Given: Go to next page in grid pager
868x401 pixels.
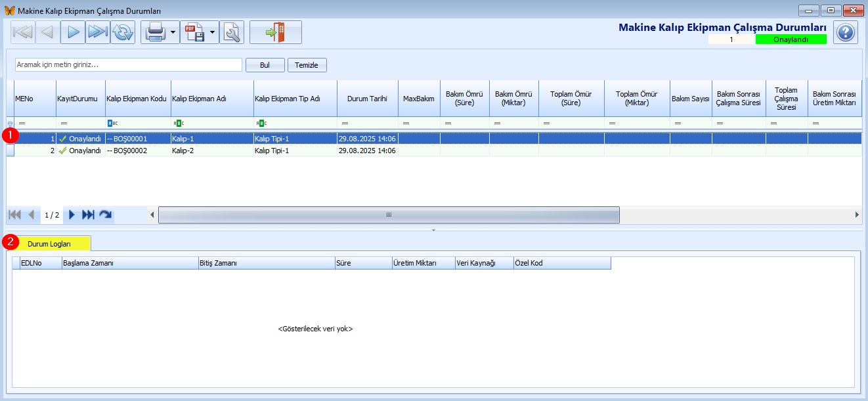Looking at the screenshot, I should (x=72, y=215).
